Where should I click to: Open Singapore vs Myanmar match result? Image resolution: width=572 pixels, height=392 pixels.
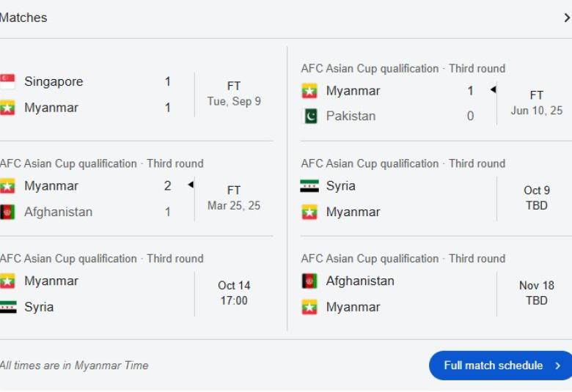pyautogui.click(x=233, y=94)
